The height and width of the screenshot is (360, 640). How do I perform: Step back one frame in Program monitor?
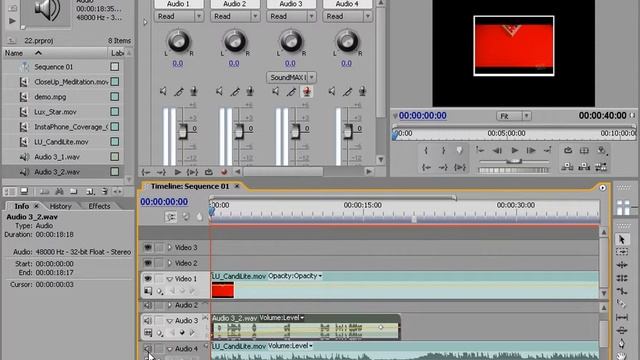497,151
